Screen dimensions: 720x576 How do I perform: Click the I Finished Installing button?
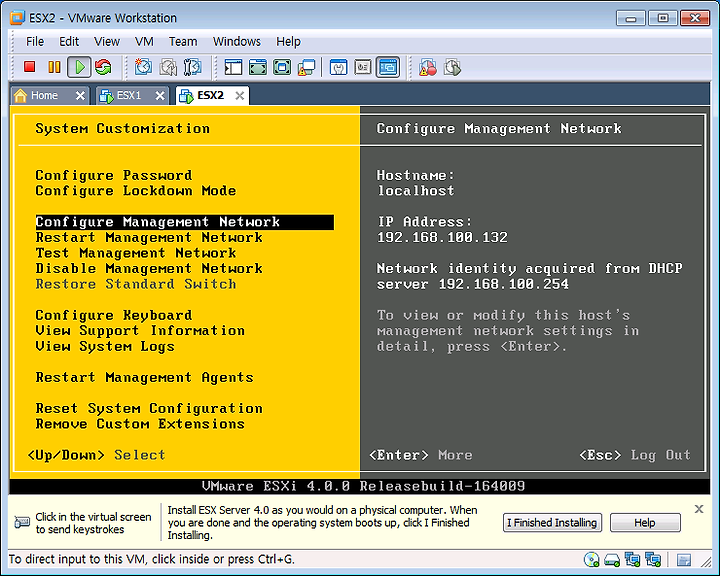click(552, 523)
